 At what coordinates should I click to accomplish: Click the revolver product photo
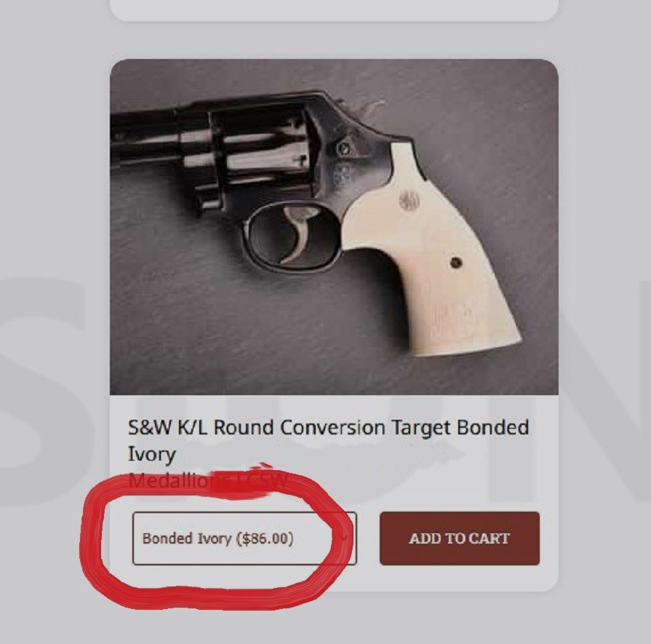[334, 227]
